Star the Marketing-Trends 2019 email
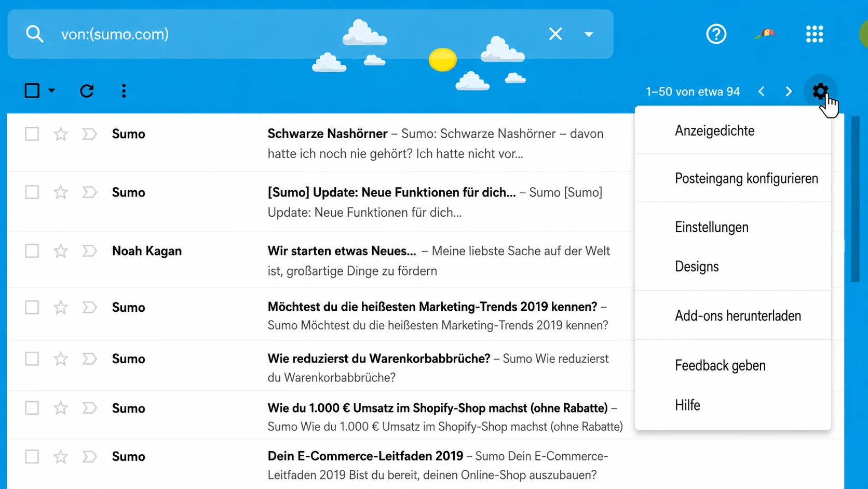This screenshot has width=868, height=489. coord(61,307)
